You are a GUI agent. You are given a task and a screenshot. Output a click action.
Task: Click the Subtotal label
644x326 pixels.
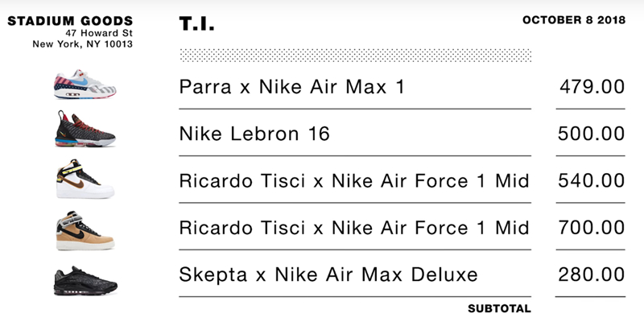[x=499, y=308]
